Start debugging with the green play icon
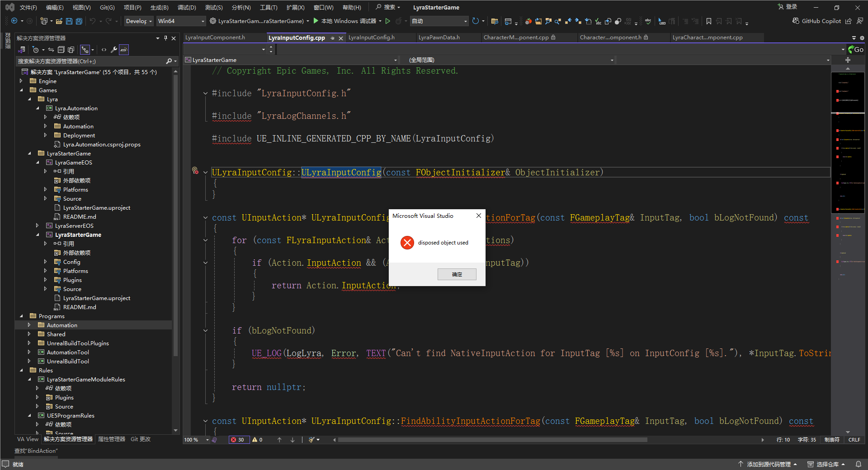This screenshot has width=868, height=470. [316, 21]
